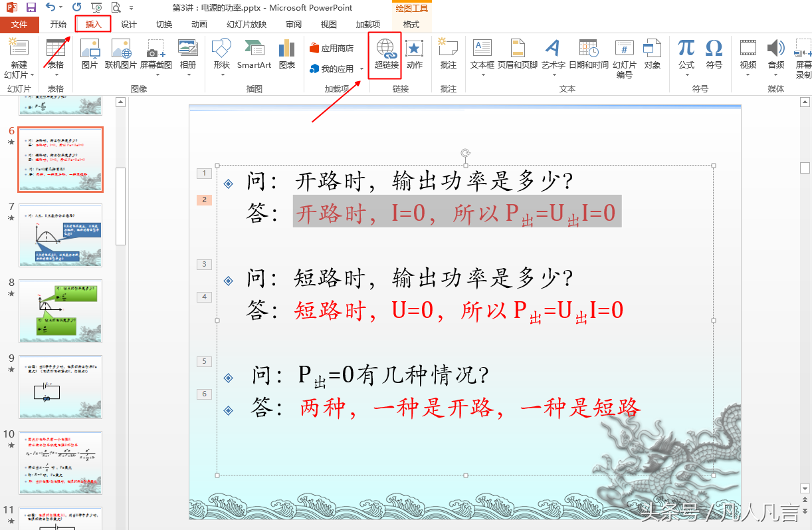Image resolution: width=812 pixels, height=530 pixels.
Task: Insert a 文本框 (Text Box)
Action: pos(482,57)
